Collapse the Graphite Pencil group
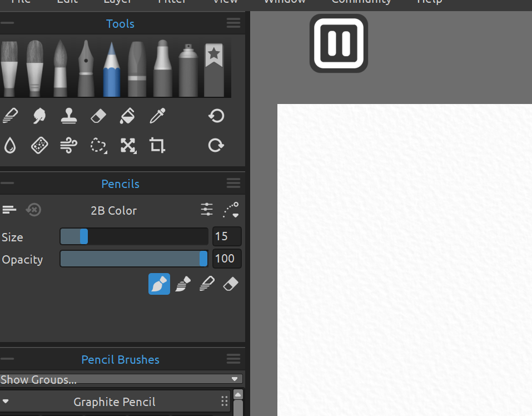Viewport: 532px width, 416px height. pyautogui.click(x=6, y=402)
